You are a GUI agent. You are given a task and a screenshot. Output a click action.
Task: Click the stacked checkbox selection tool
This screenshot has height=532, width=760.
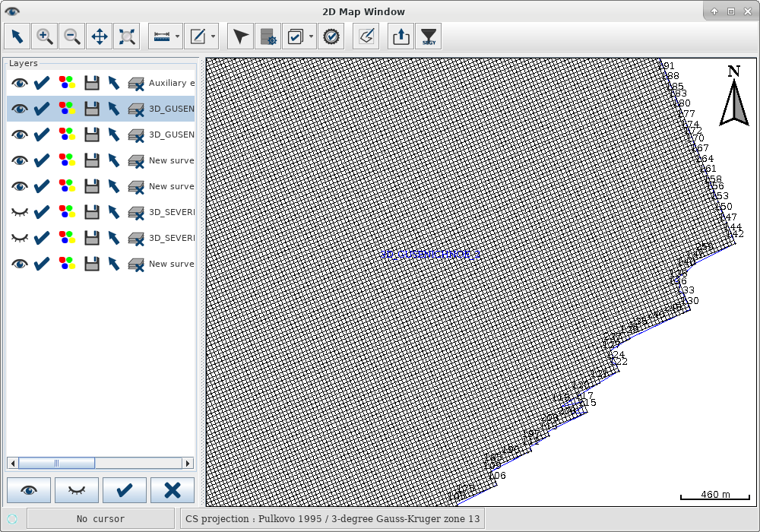click(x=295, y=36)
